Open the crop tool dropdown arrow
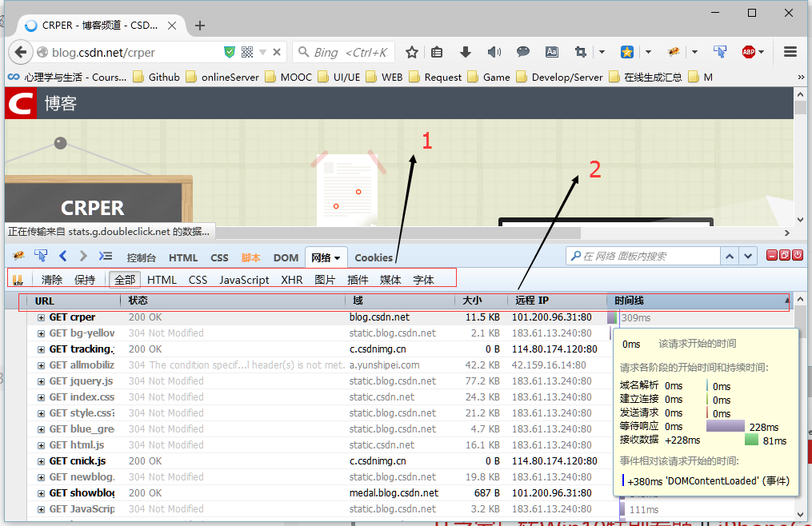 coord(602,52)
